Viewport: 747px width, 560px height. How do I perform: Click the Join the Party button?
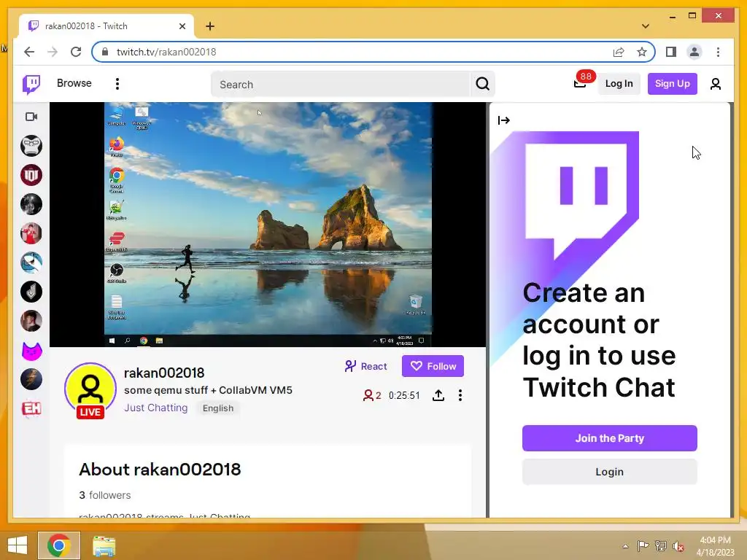pyautogui.click(x=609, y=438)
